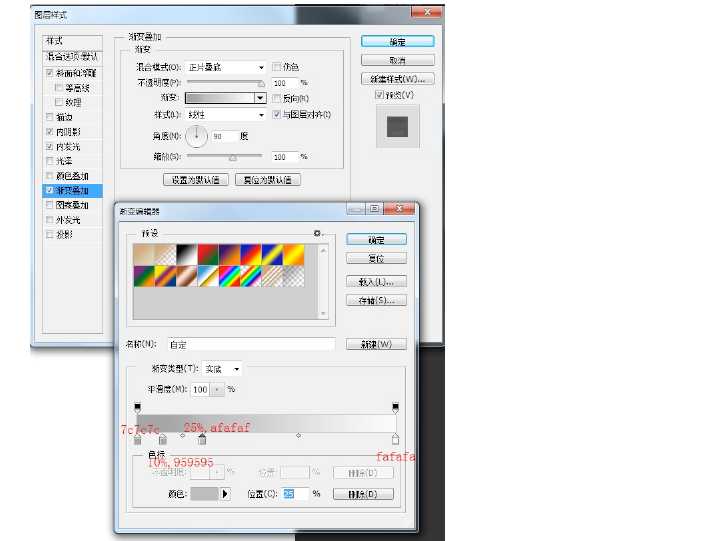Select 内阴影 (Inner Shadow) in the styles list
Screen dimensions: 720x541
point(70,131)
